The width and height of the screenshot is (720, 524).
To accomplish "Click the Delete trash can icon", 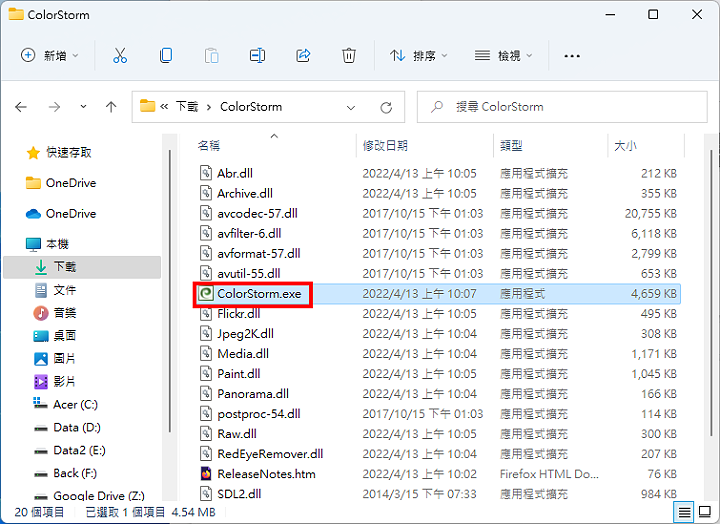I will (349, 56).
